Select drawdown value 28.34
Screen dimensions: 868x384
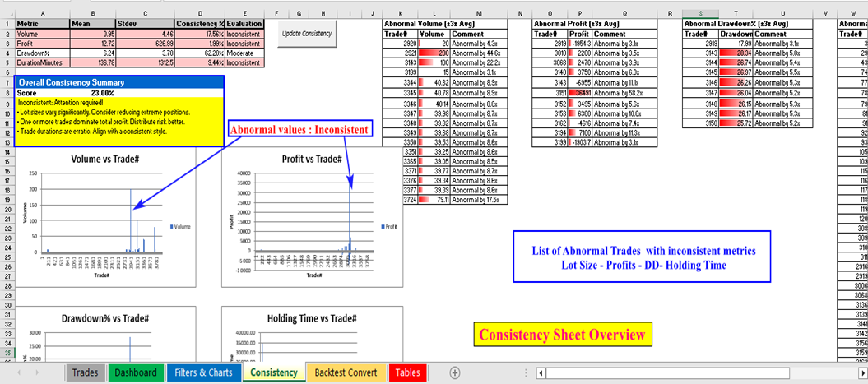click(736, 53)
